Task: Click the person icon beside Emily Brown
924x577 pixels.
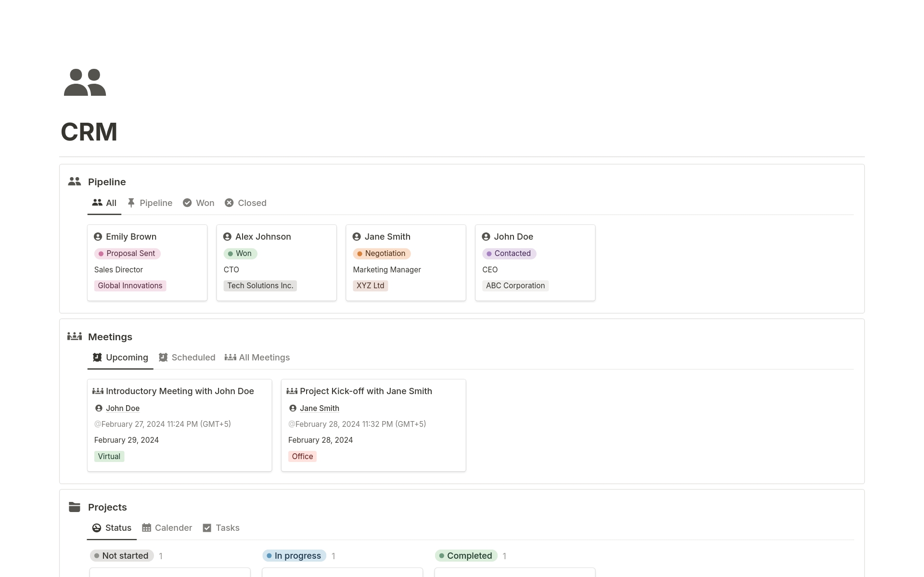Action: pyautogui.click(x=98, y=237)
